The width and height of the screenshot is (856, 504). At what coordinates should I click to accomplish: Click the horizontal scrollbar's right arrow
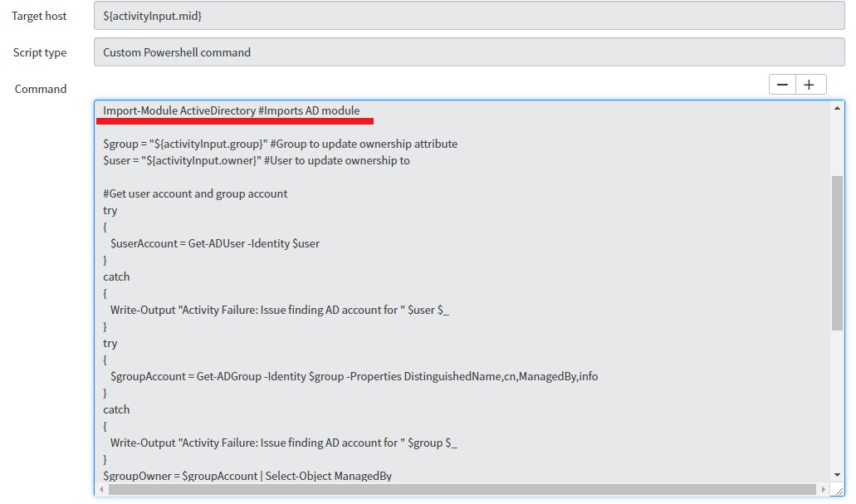tap(824, 489)
